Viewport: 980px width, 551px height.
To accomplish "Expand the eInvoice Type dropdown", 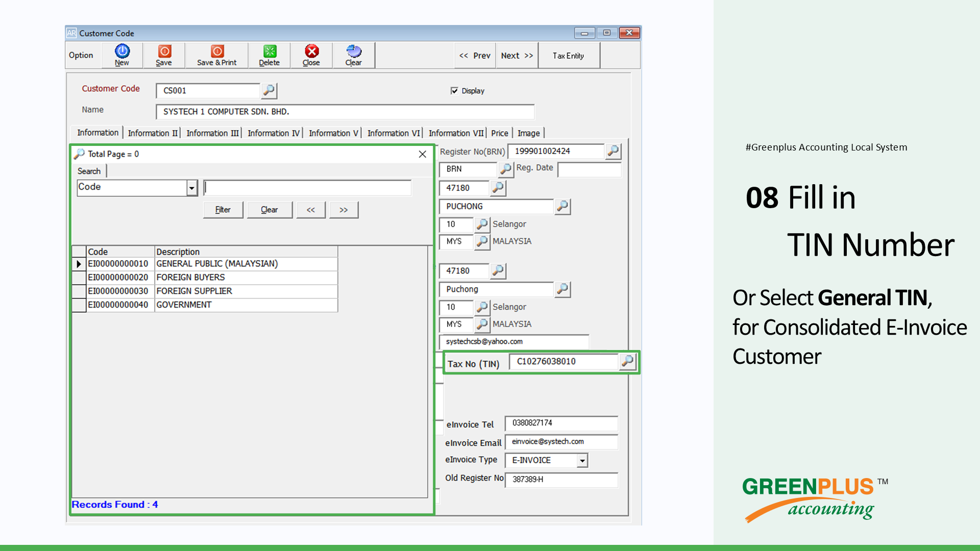I will (x=582, y=460).
